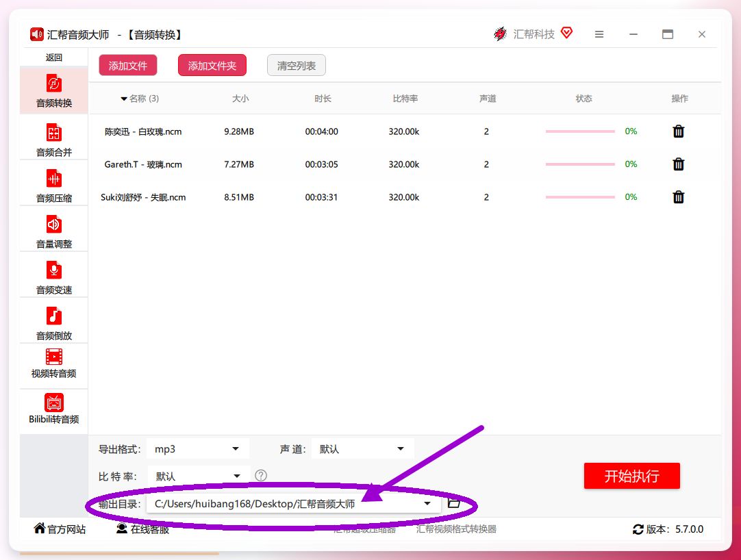Click the 大小 column header
Image resolution: width=741 pixels, height=560 pixels.
coord(240,99)
